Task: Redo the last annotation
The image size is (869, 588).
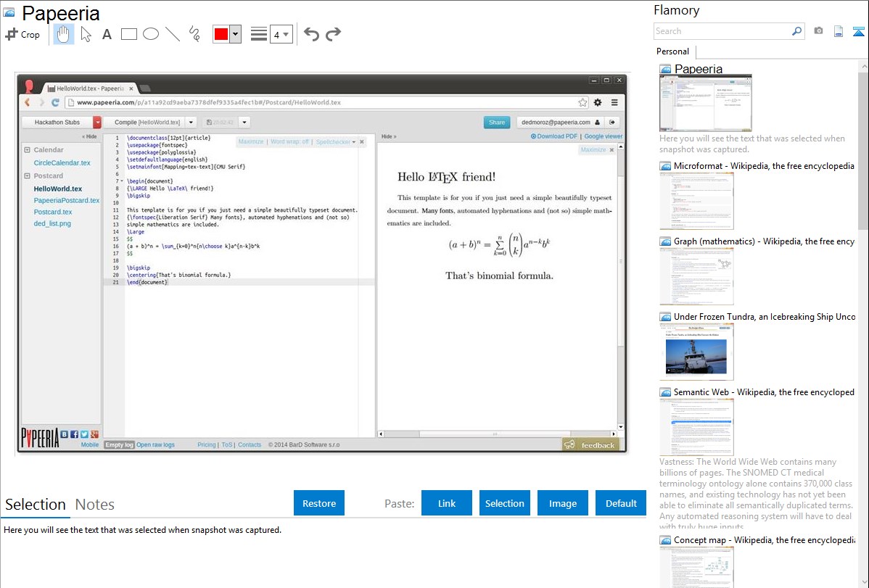Action: click(333, 34)
